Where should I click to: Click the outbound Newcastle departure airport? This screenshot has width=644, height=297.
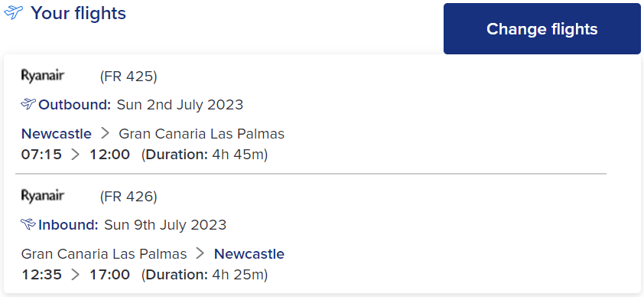coord(57,134)
